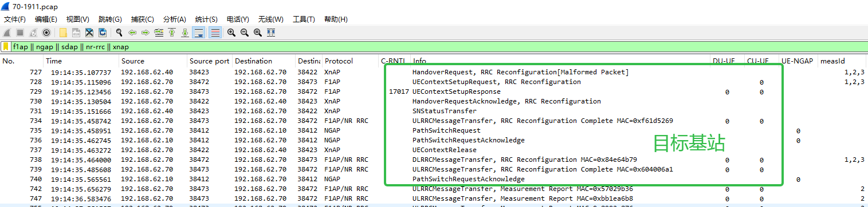This screenshot has width=868, height=207.
Task: Sort by the Source column header
Action: pyautogui.click(x=153, y=61)
